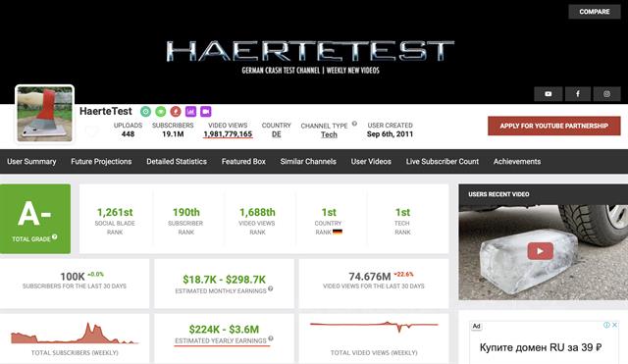
Task: Open the DE country link
Action: click(277, 134)
